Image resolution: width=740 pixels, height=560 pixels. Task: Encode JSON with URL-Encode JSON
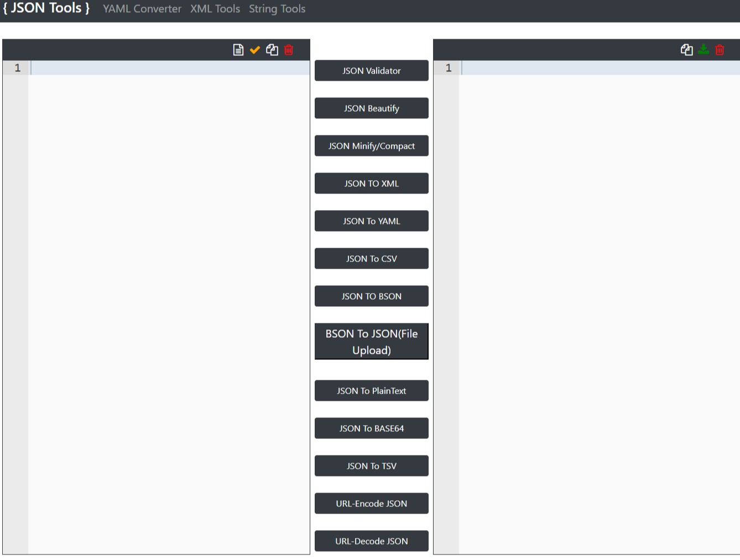click(371, 503)
